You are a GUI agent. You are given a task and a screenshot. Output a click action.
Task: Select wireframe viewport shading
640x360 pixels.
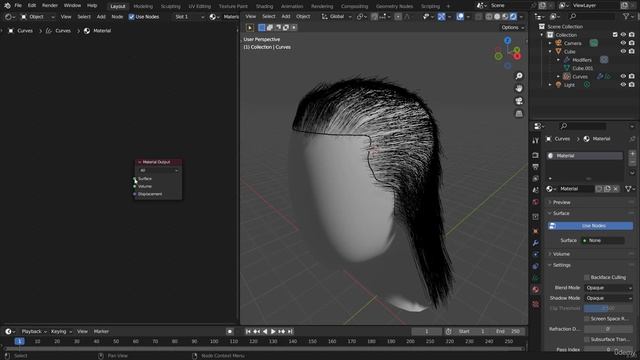coord(489,17)
